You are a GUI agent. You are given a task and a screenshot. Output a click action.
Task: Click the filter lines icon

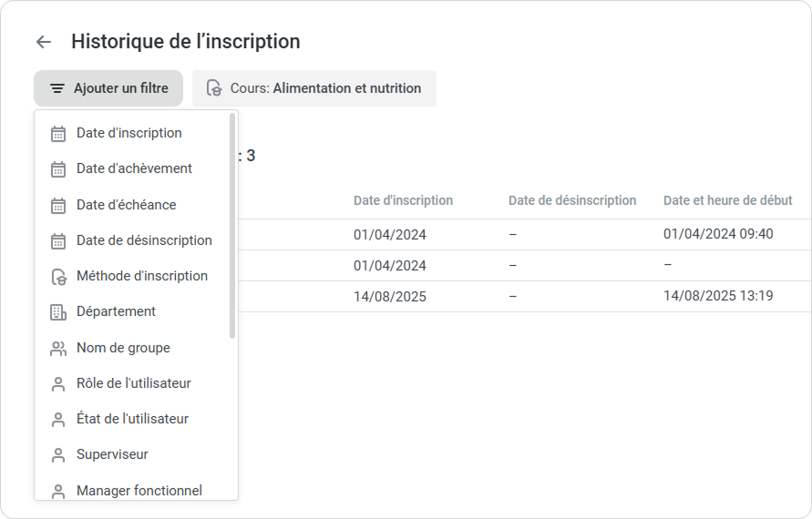(x=57, y=88)
